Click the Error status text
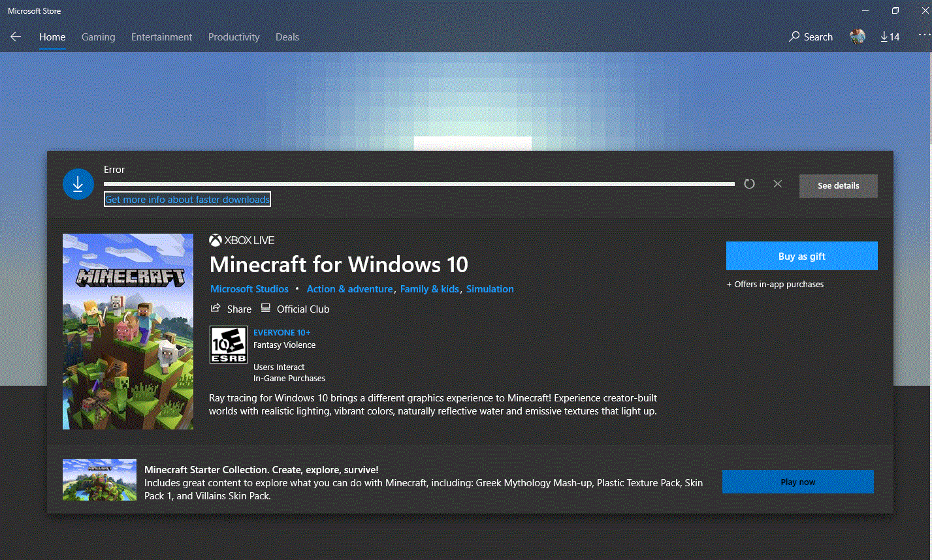The image size is (932, 560). click(114, 170)
